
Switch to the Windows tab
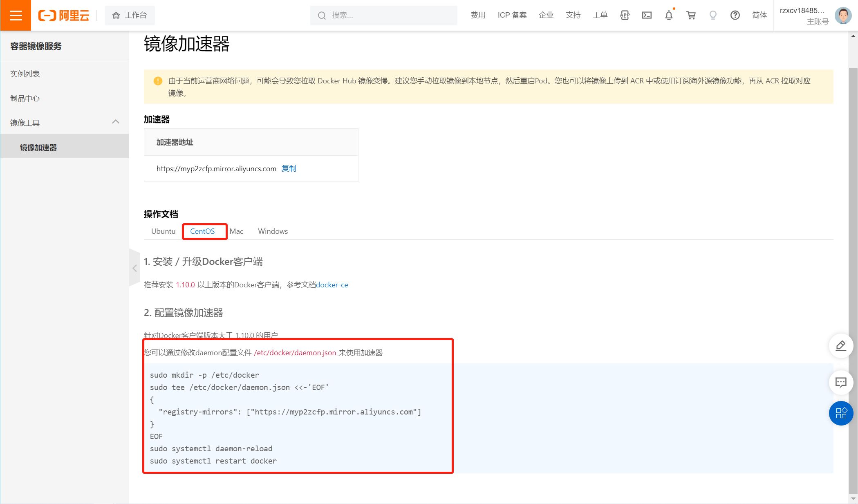[273, 231]
